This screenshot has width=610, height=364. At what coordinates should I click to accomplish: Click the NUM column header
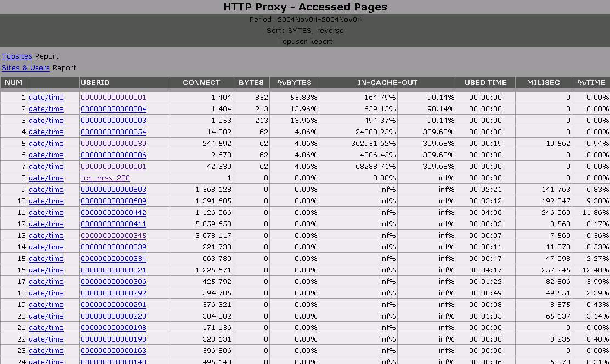[x=14, y=82]
